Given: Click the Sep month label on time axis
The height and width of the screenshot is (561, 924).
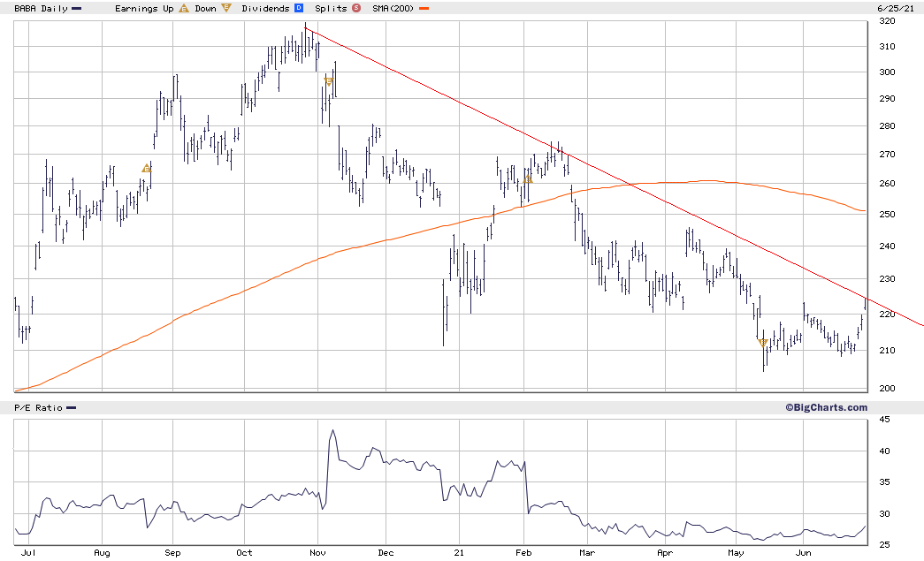Looking at the screenshot, I should click(172, 553).
